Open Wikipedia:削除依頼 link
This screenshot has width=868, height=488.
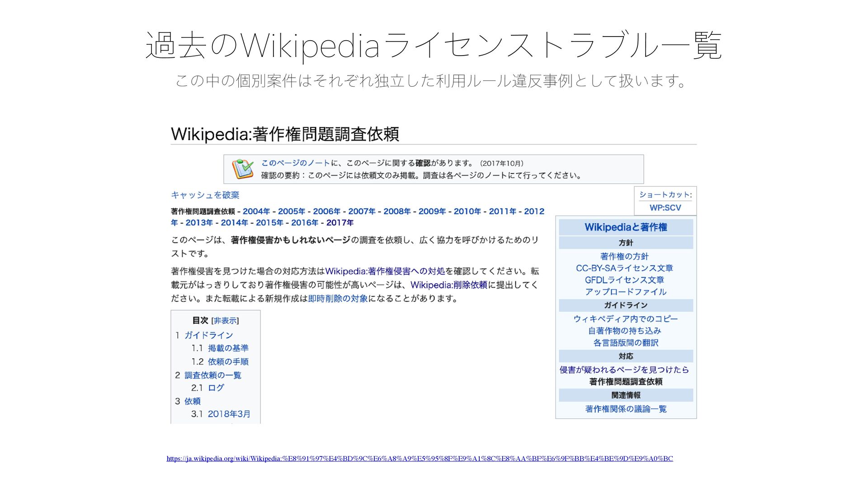(x=448, y=285)
